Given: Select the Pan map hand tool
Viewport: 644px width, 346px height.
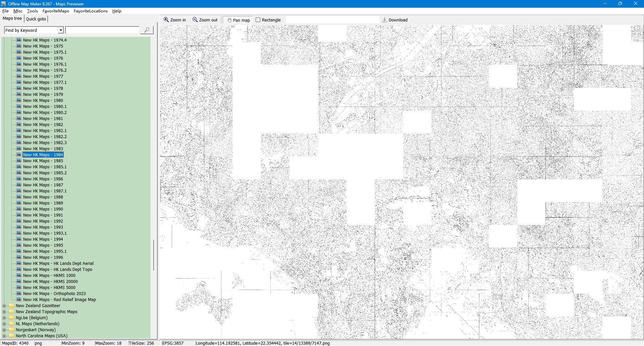Looking at the screenshot, I should 229,20.
